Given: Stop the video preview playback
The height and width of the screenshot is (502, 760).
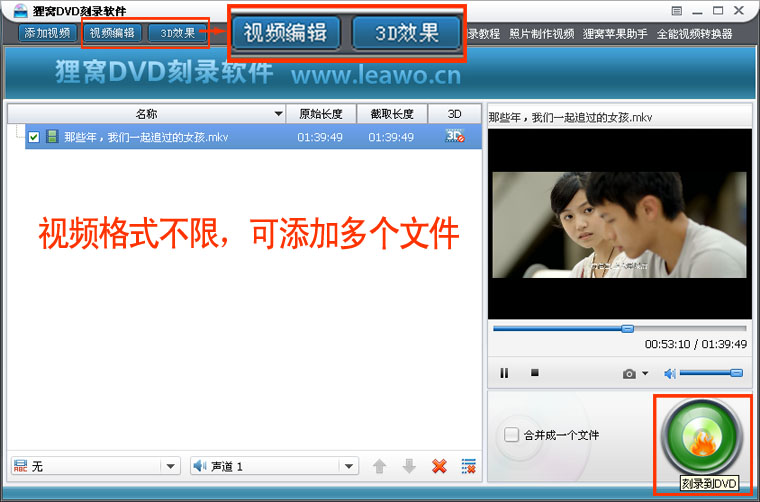Looking at the screenshot, I should (535, 373).
